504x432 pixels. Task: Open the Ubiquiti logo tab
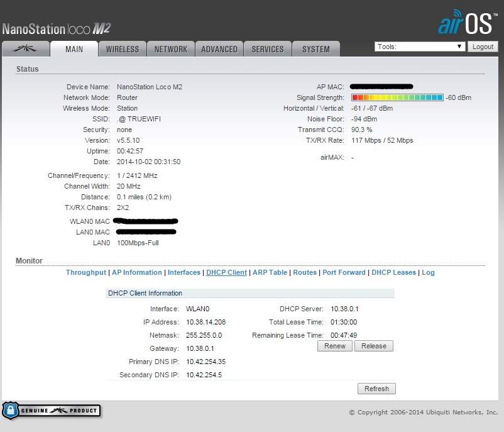pyautogui.click(x=26, y=49)
